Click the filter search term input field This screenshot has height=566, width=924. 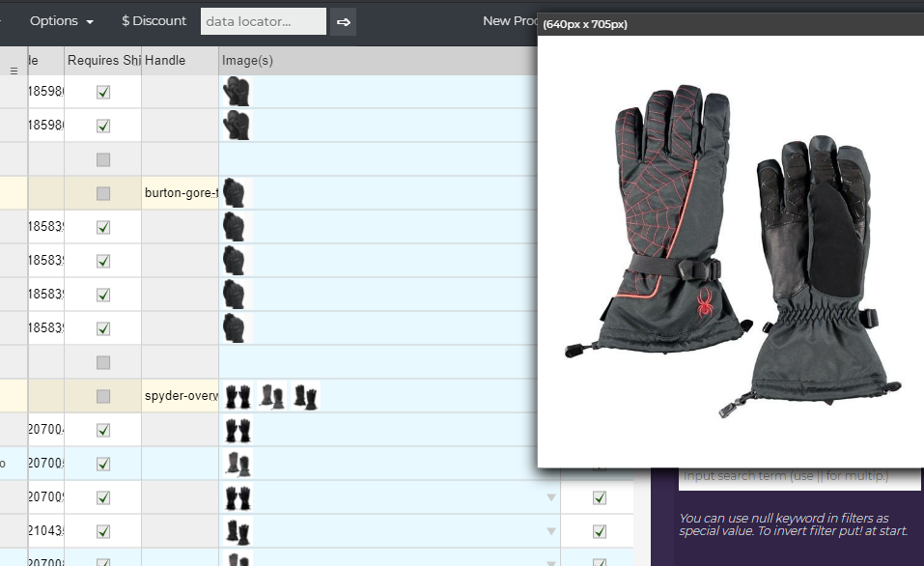click(x=798, y=476)
